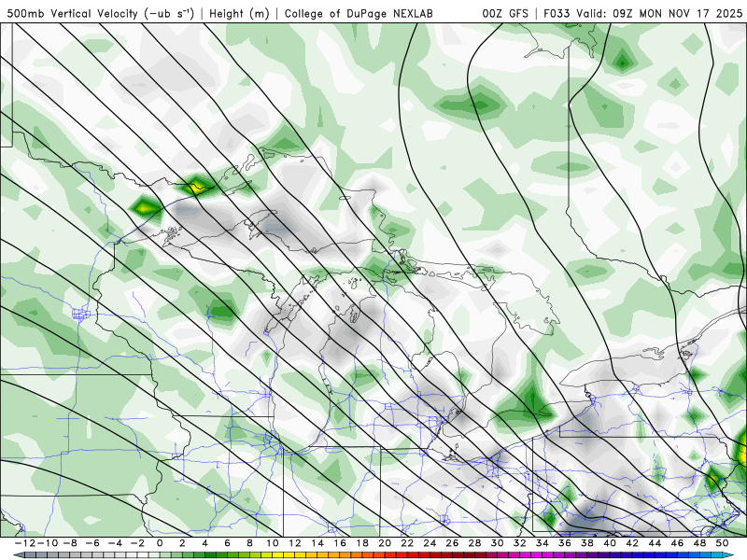This screenshot has height=560, width=747.
Task: Select the '24' value on the color scale
Action: 430,543
